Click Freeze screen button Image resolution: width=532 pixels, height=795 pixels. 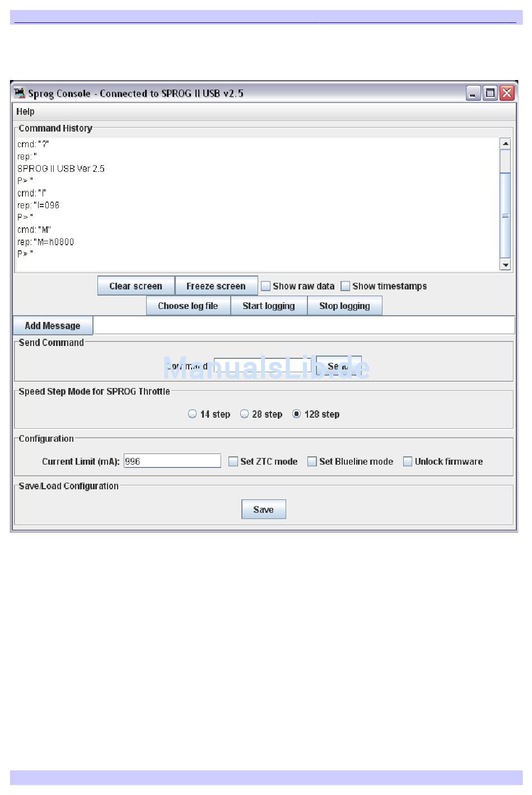tap(216, 286)
